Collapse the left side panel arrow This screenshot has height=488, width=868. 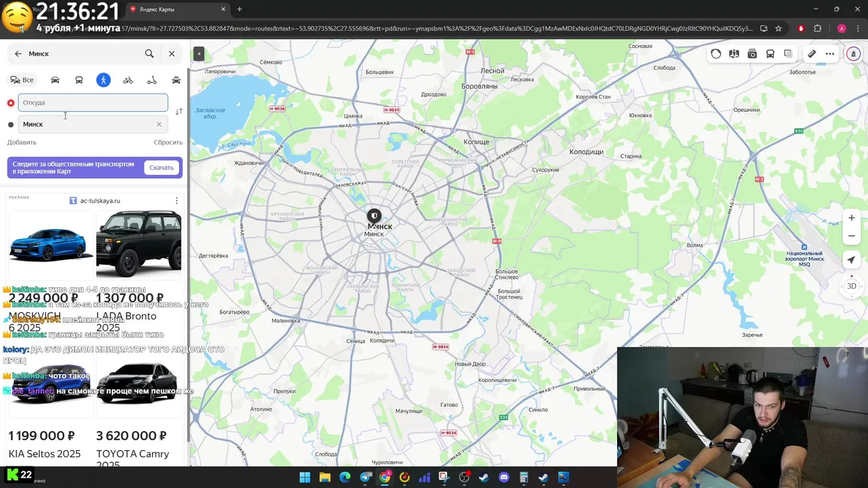pos(198,54)
